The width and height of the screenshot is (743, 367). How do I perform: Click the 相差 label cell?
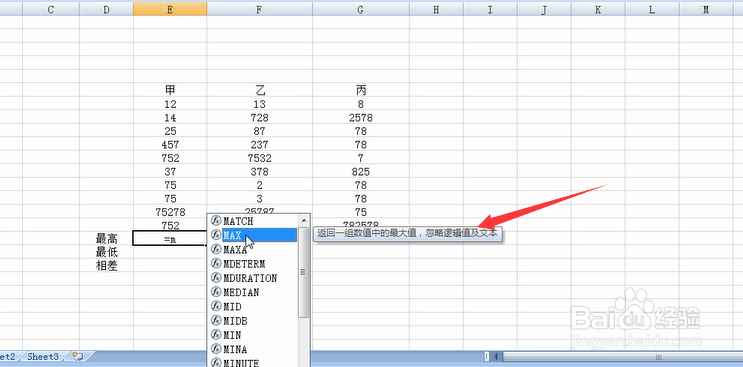click(x=106, y=266)
